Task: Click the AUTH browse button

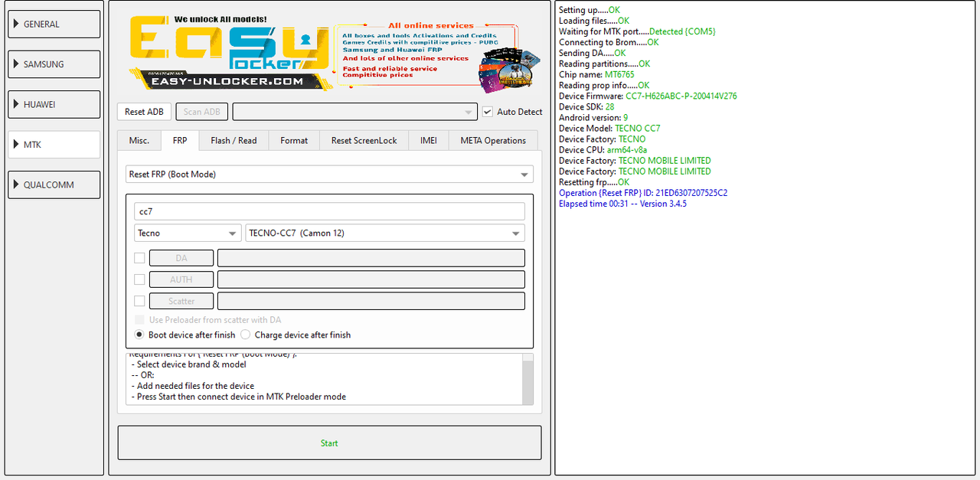Action: (x=181, y=279)
